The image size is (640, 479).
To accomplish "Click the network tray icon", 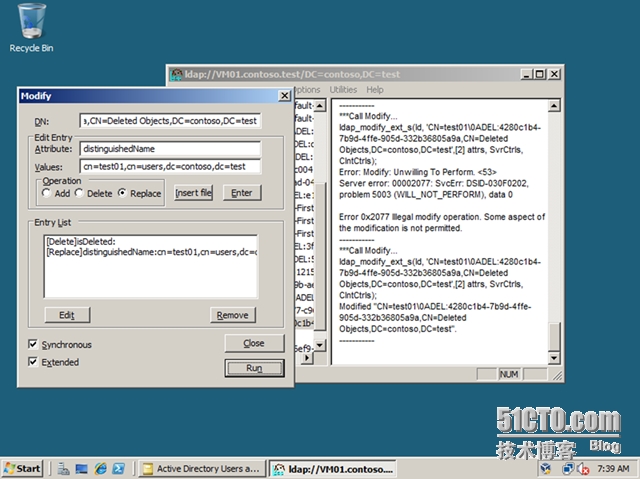I will click(567, 469).
